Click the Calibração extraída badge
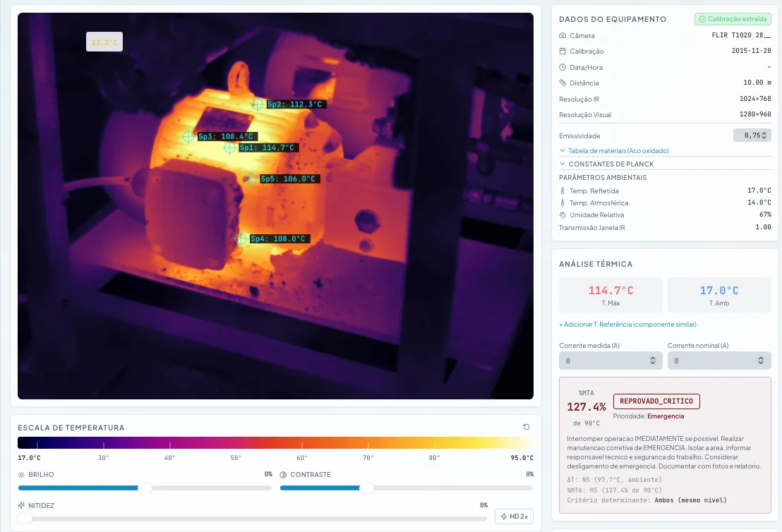The height and width of the screenshot is (532, 782). [733, 19]
